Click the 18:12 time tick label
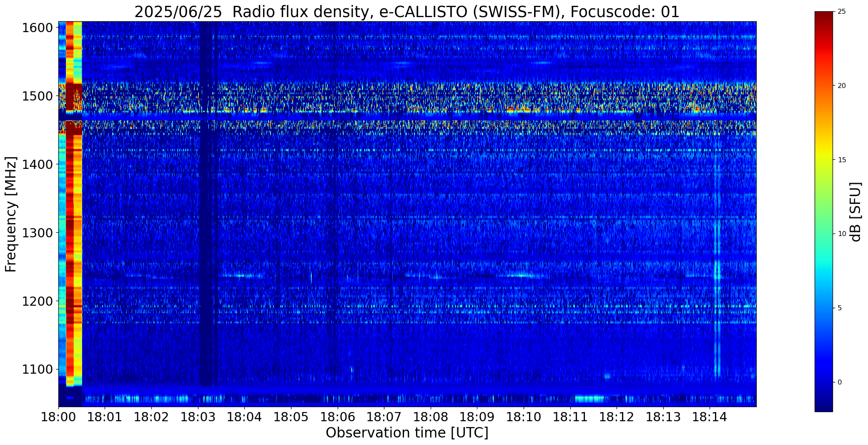This screenshot has height=445, width=868. [617, 417]
